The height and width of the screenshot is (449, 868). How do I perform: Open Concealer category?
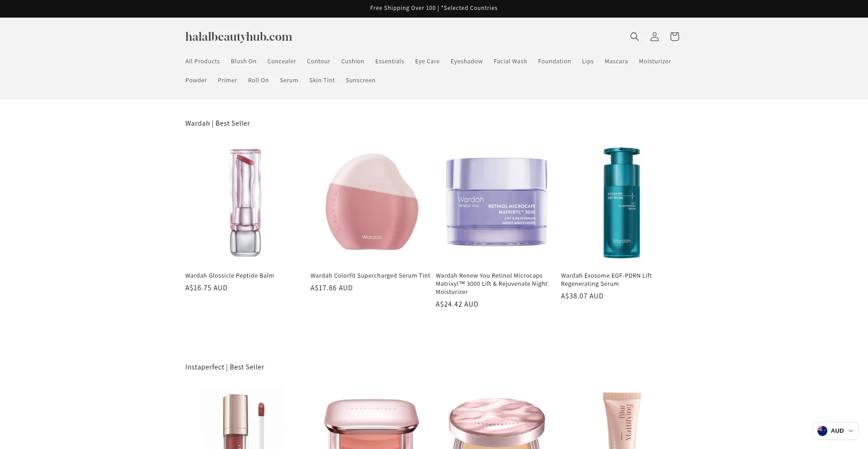pyautogui.click(x=282, y=61)
